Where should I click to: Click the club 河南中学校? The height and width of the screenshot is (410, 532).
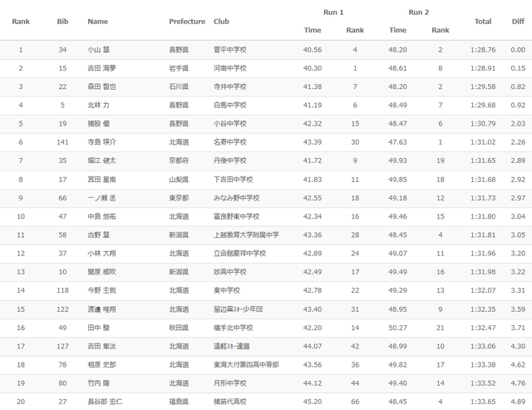[229, 68]
